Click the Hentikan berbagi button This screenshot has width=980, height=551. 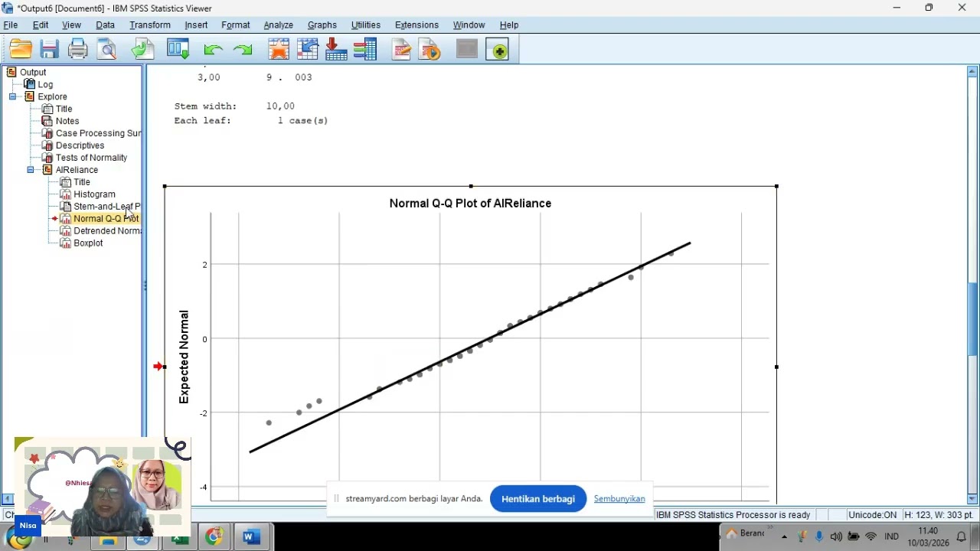coord(538,499)
